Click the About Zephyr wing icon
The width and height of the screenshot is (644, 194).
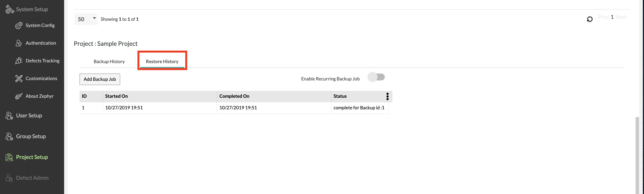19,96
